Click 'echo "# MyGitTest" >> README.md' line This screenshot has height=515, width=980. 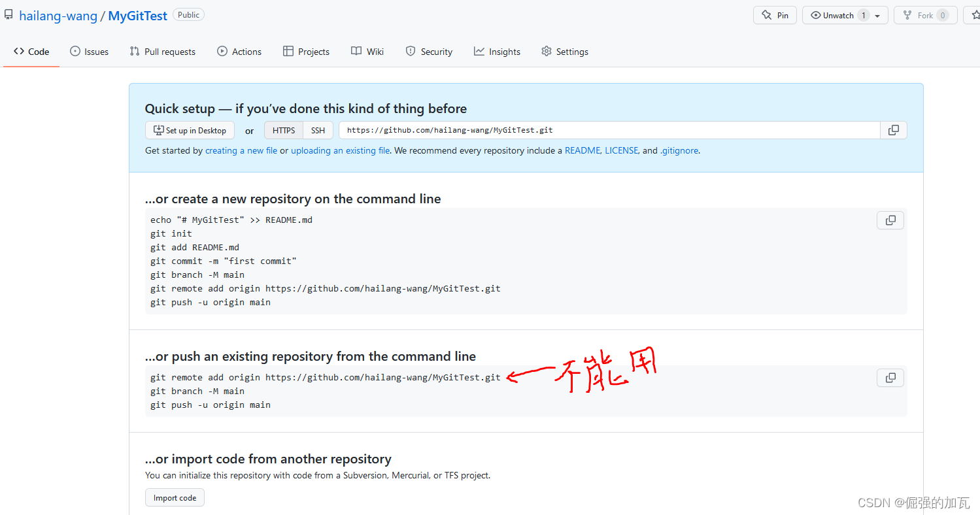(231, 220)
